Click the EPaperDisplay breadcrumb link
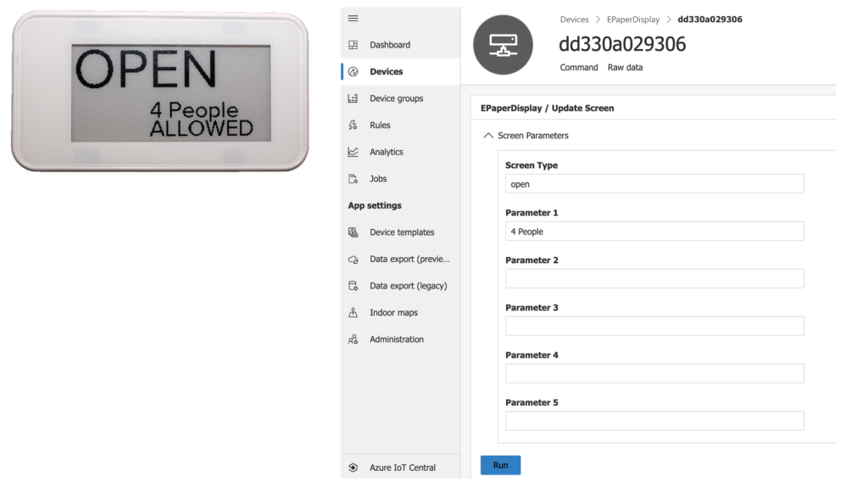 tap(632, 20)
